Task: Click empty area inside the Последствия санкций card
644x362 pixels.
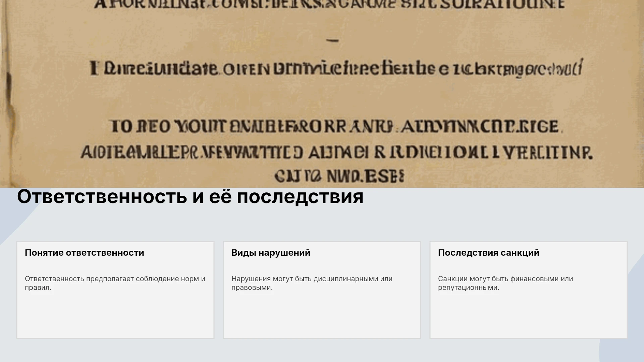Action: coord(529,315)
